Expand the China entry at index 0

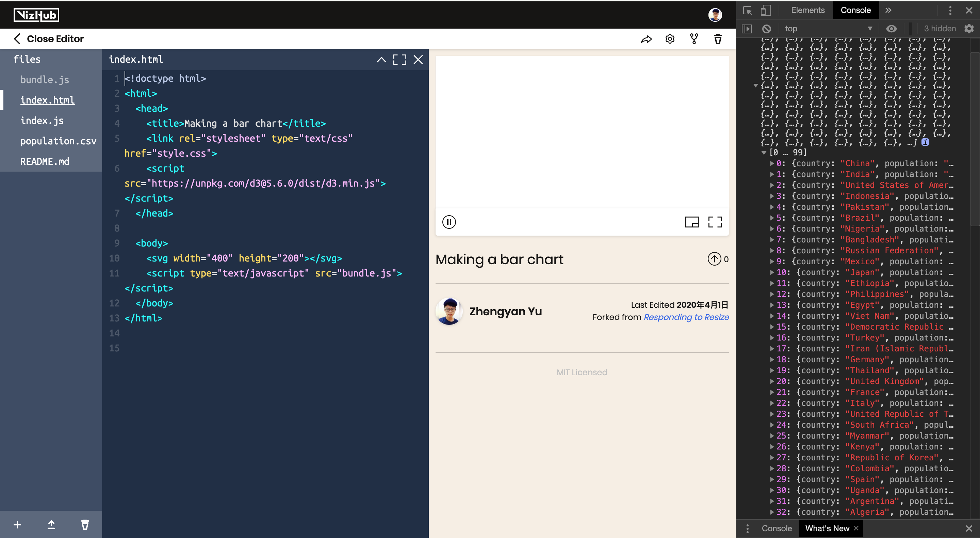[772, 163]
